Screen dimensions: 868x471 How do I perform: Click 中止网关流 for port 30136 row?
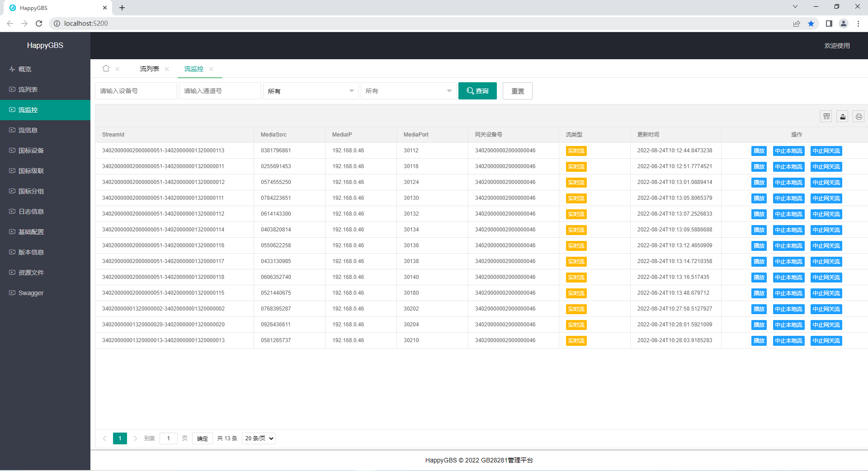826,246
